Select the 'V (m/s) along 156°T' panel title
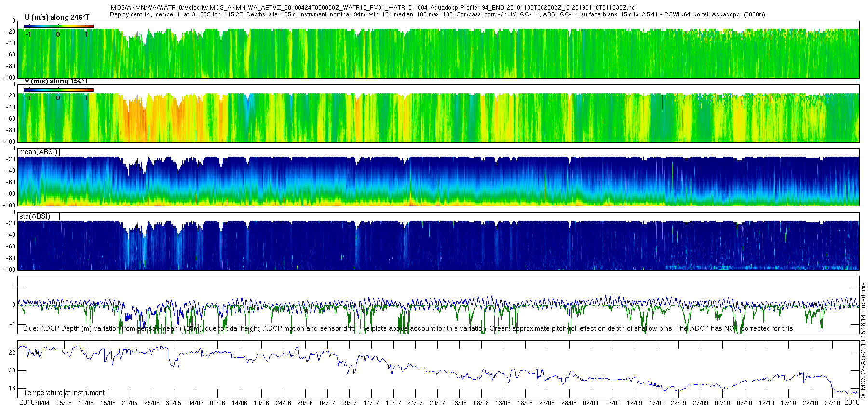 pyautogui.click(x=56, y=81)
